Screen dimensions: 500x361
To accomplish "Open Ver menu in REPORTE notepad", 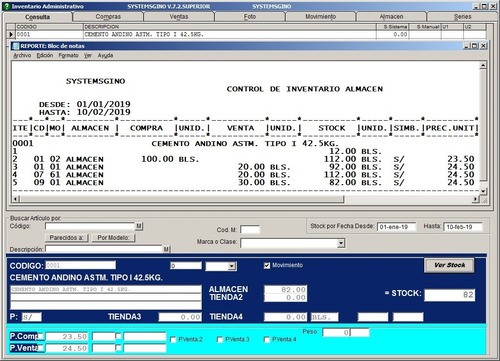I will pyautogui.click(x=88, y=55).
